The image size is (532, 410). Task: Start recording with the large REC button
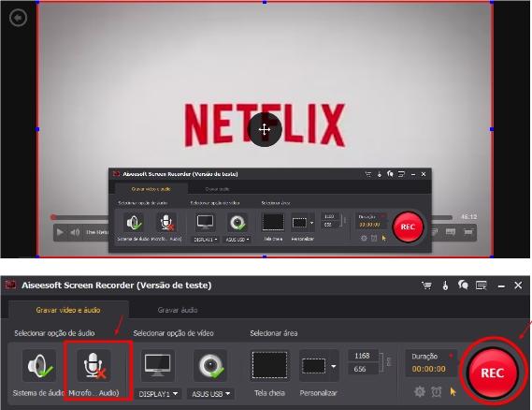(493, 373)
